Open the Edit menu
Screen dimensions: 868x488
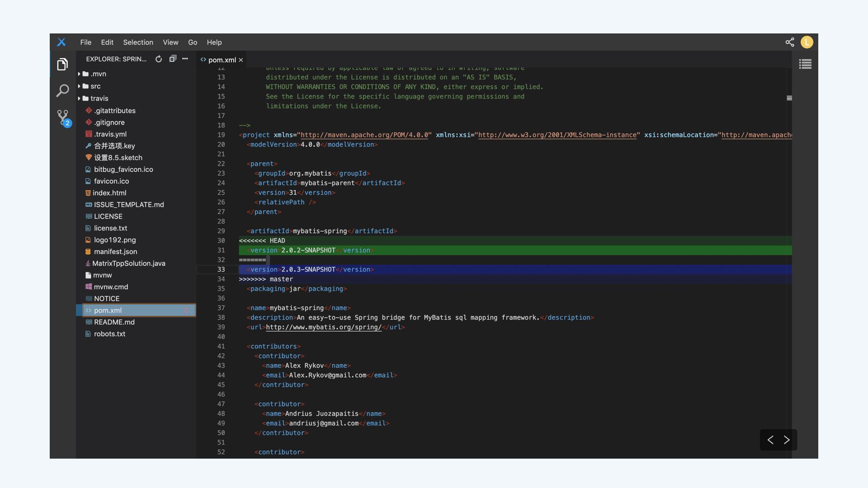(x=107, y=42)
